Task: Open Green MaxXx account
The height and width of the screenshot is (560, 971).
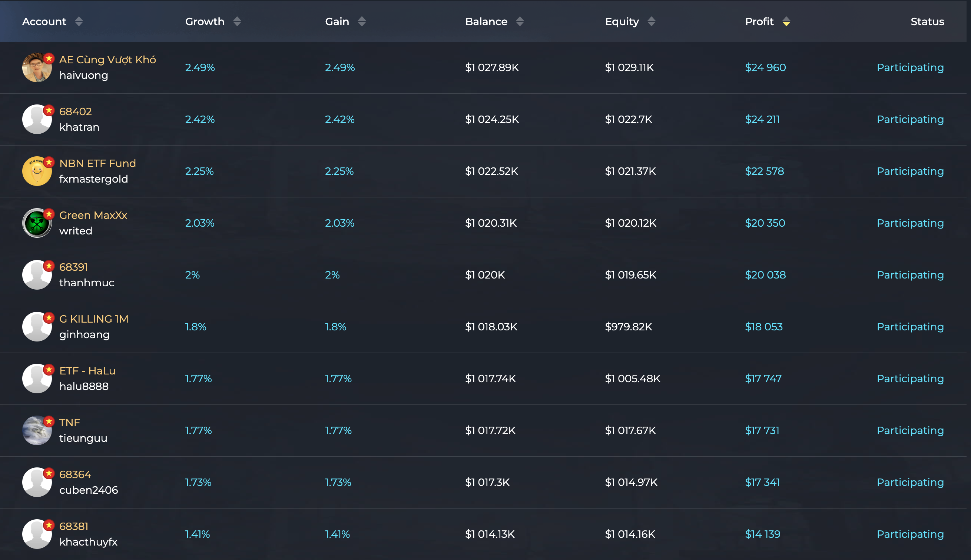Action: [x=93, y=216]
